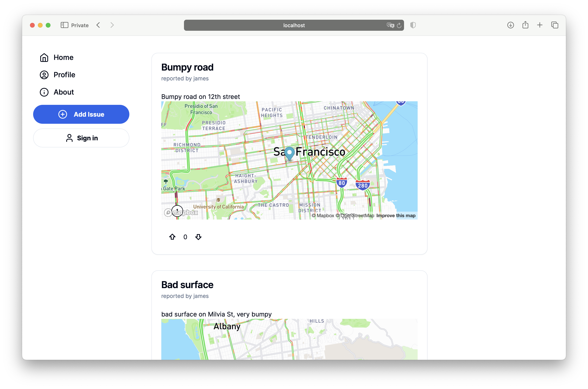Upvote the Bumpy road issue
This screenshot has height=389, width=588.
point(172,237)
